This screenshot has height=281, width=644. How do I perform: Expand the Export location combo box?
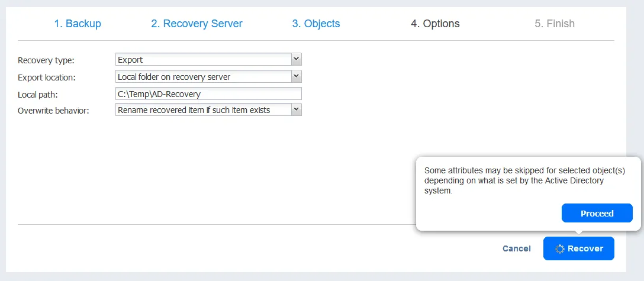(x=204, y=76)
